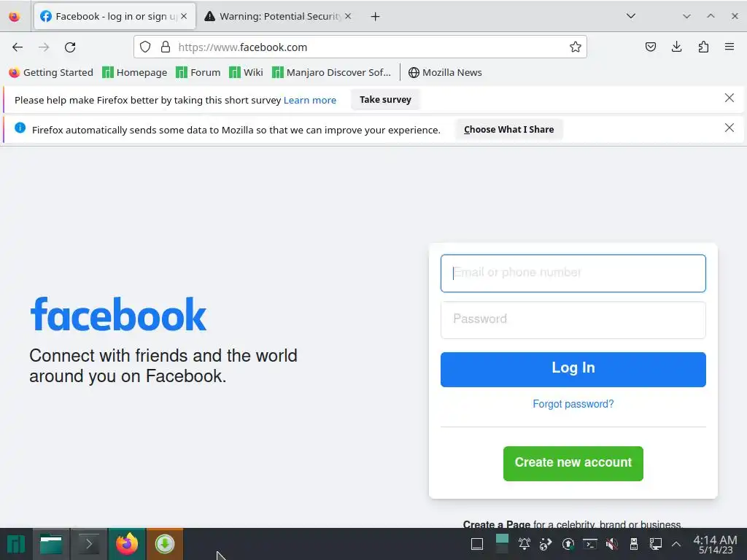Click the virtual desktop pager
The height and width of the screenshot is (560, 747).
point(502,544)
